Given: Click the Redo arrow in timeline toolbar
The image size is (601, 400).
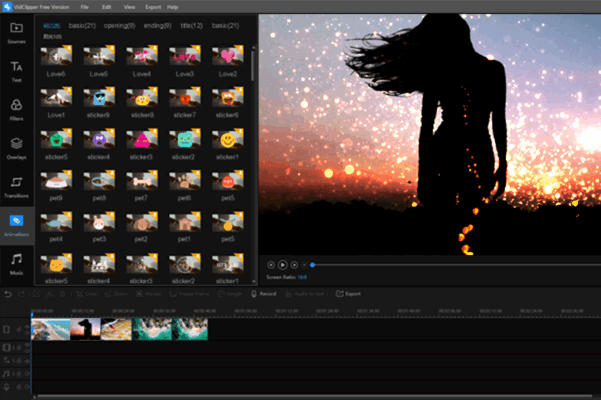Looking at the screenshot, I should coord(21,294).
